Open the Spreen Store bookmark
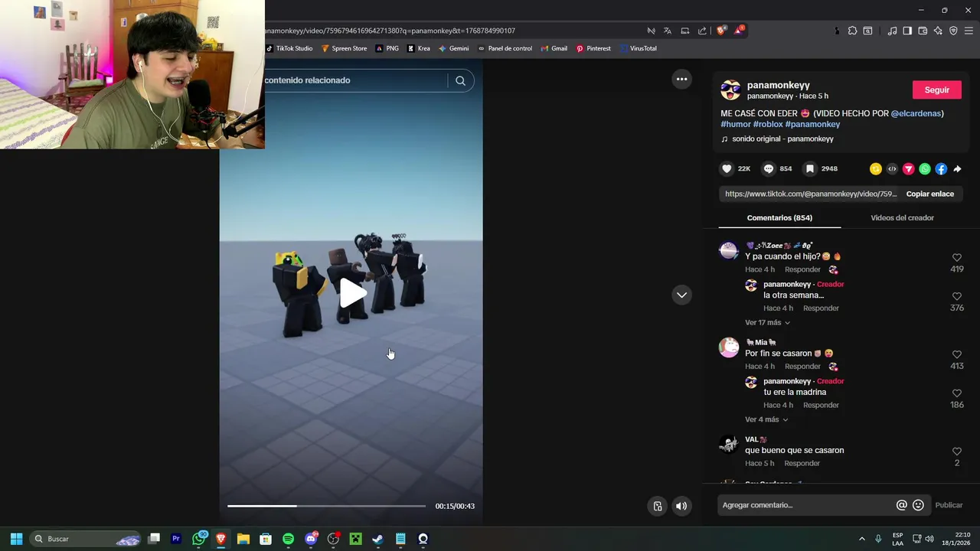980x551 pixels. point(344,48)
